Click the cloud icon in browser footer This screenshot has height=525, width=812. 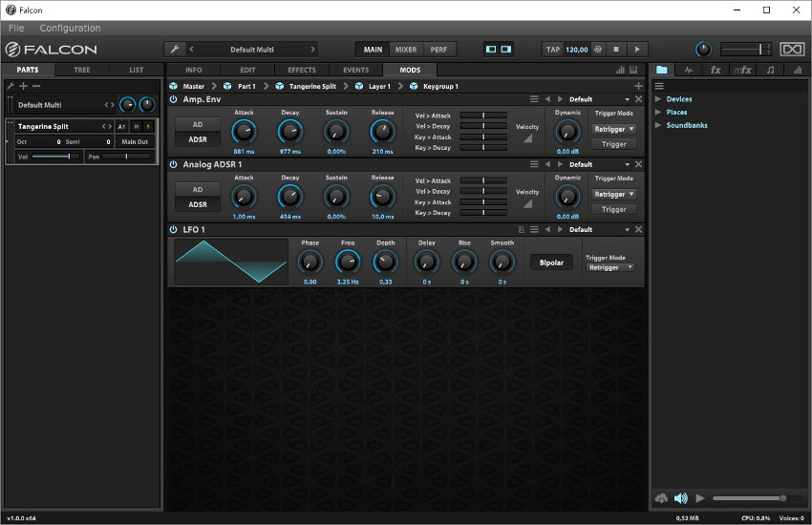pos(661,498)
